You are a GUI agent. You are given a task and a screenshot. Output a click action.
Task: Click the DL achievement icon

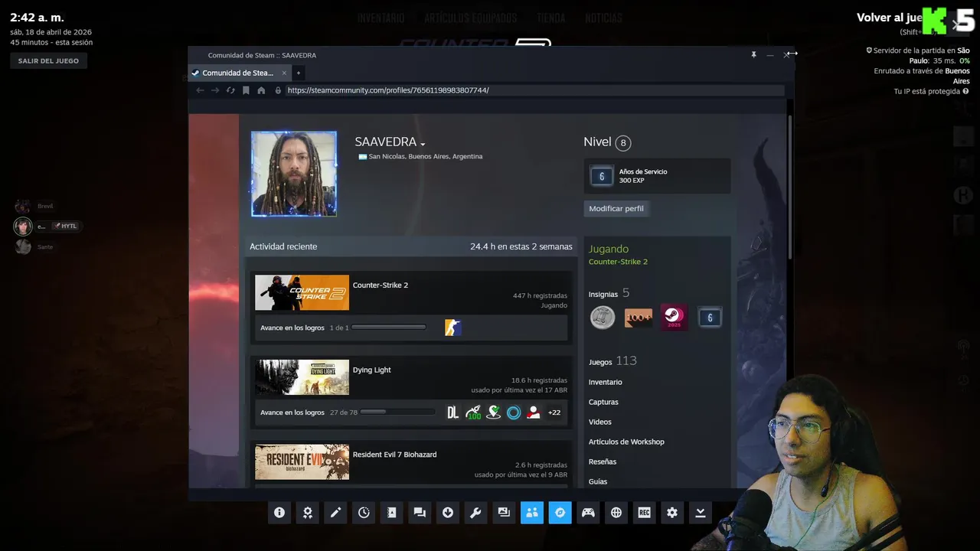pos(452,412)
